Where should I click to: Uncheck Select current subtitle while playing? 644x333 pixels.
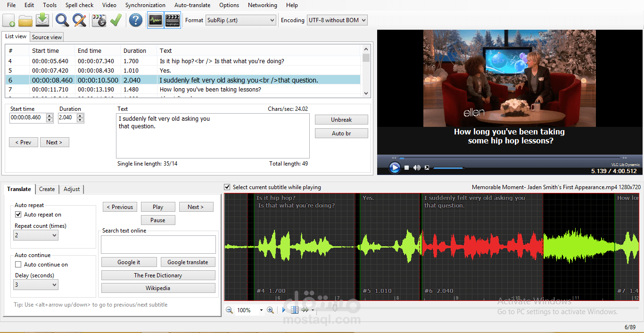[227, 187]
